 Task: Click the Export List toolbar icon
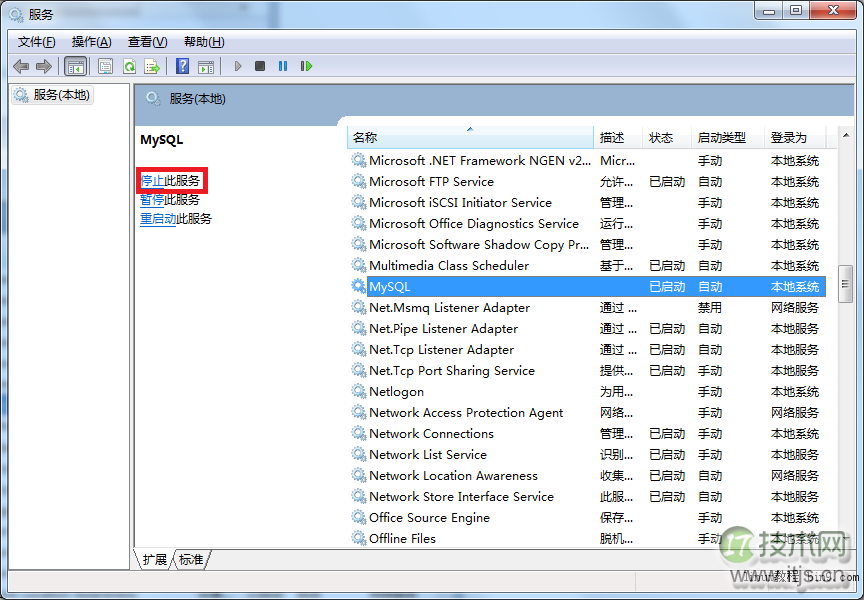[x=152, y=67]
